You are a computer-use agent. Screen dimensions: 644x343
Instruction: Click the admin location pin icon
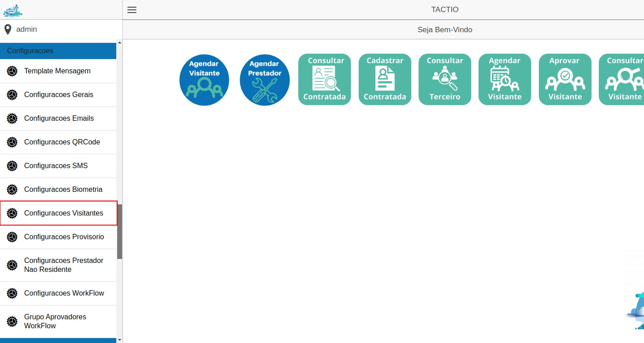[8, 30]
